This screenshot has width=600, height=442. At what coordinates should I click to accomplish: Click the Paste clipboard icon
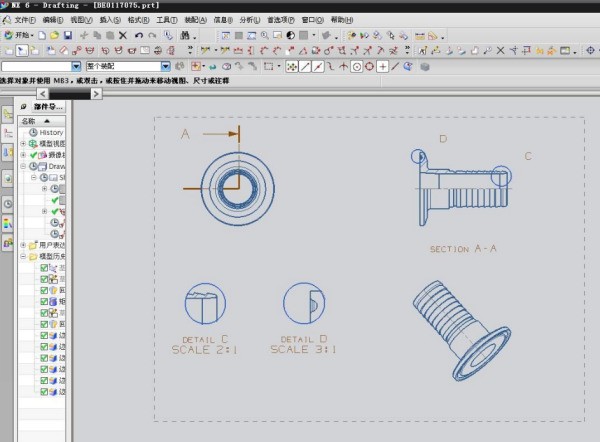click(110, 35)
